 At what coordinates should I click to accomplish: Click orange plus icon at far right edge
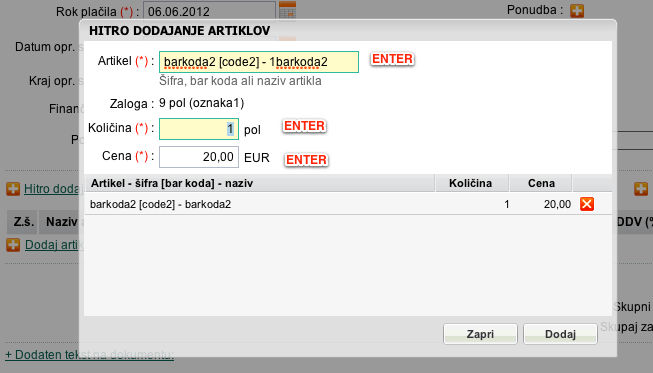click(641, 189)
